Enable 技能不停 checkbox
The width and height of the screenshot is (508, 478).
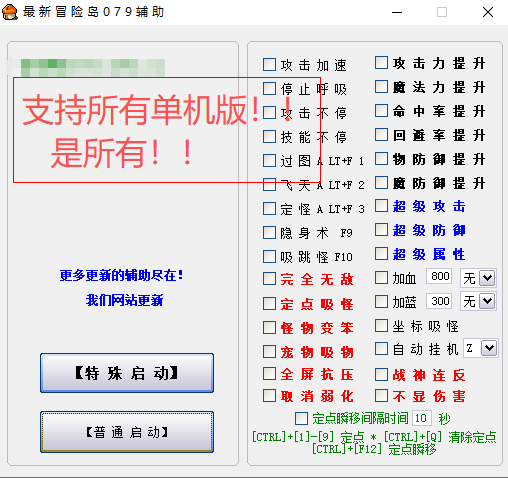(269, 137)
